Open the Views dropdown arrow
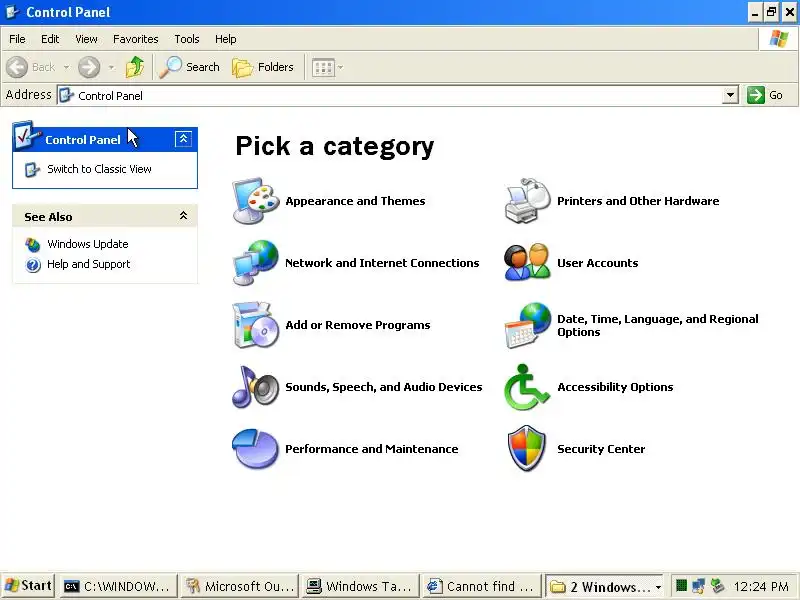 coord(340,67)
